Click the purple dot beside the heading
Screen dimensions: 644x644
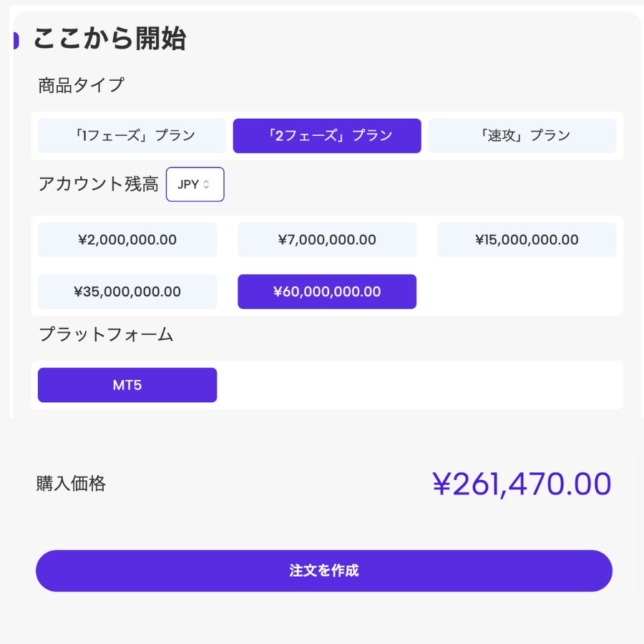[x=15, y=41]
